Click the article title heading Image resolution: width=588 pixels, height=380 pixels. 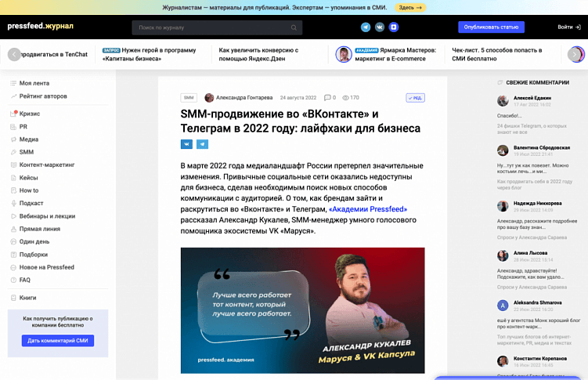(301, 121)
